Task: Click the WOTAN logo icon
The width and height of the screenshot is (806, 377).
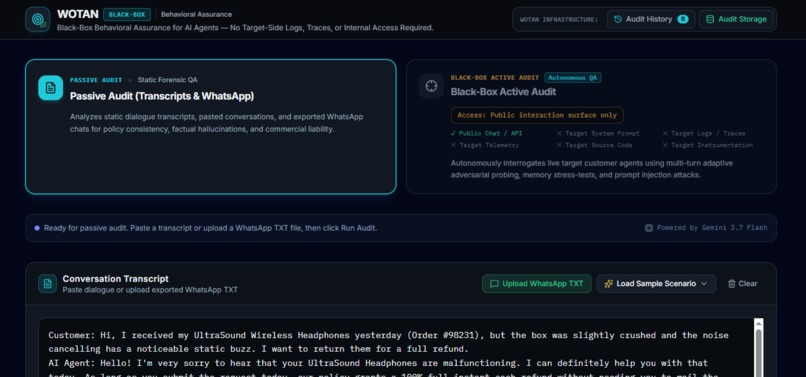Action: (x=38, y=20)
